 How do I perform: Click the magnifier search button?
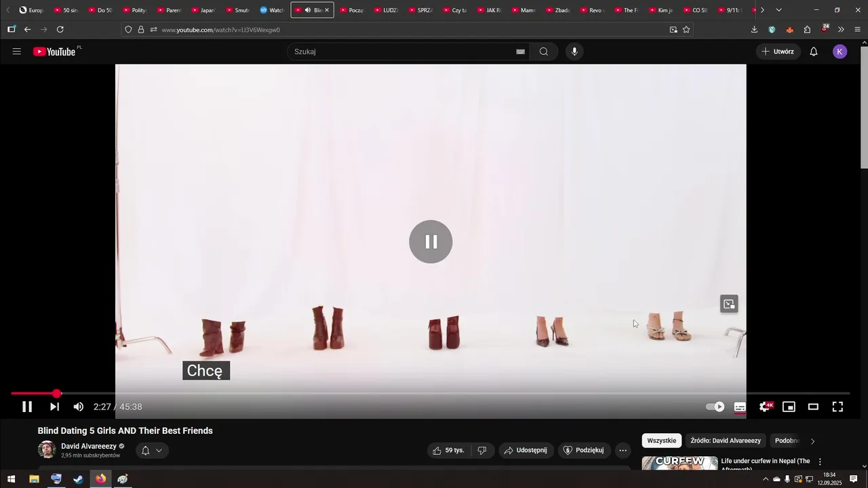(x=544, y=52)
